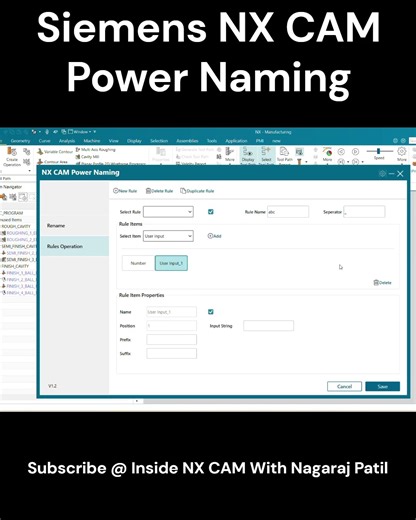Minimize the NX CAM Power Naming dialog

point(391,174)
